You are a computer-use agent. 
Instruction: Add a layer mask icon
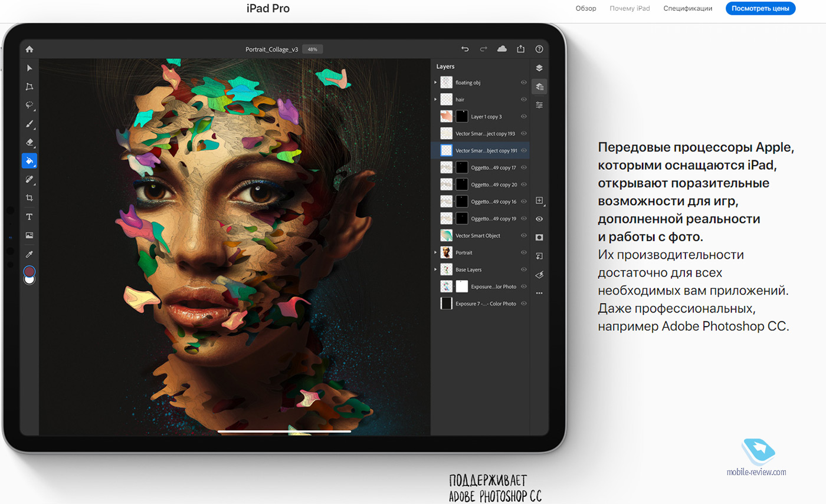click(x=539, y=237)
